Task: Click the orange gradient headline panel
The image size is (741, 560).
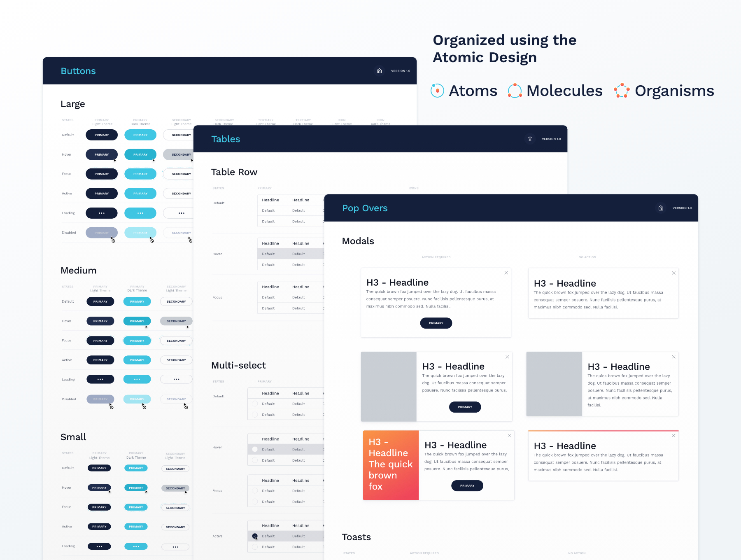Action: coord(391,465)
